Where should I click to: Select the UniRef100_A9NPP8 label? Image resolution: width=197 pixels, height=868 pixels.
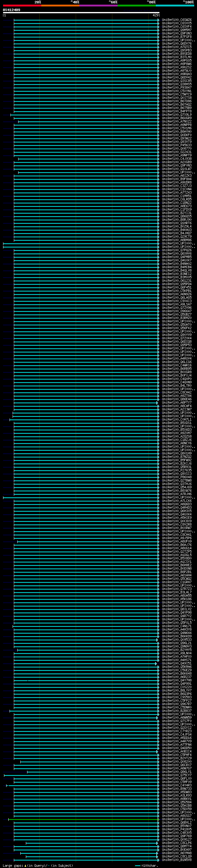(177, 125)
